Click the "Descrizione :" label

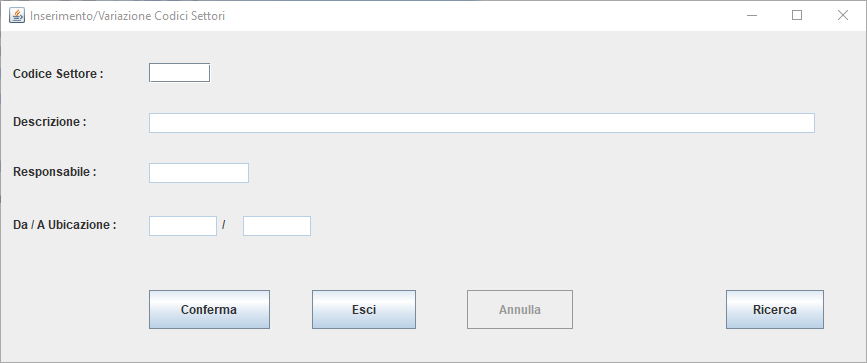tap(50, 122)
